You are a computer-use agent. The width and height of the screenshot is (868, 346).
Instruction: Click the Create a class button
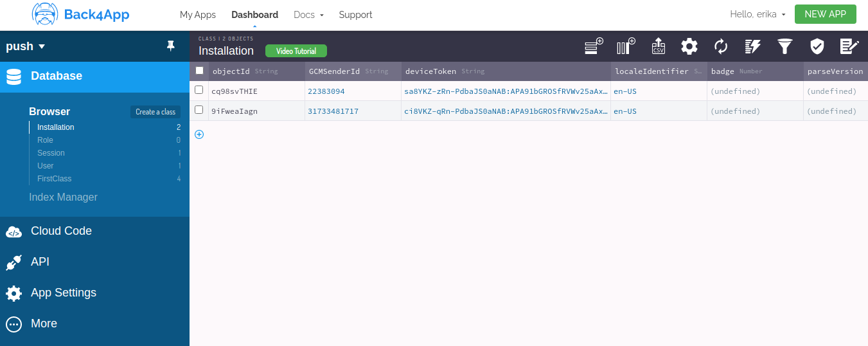tap(155, 112)
